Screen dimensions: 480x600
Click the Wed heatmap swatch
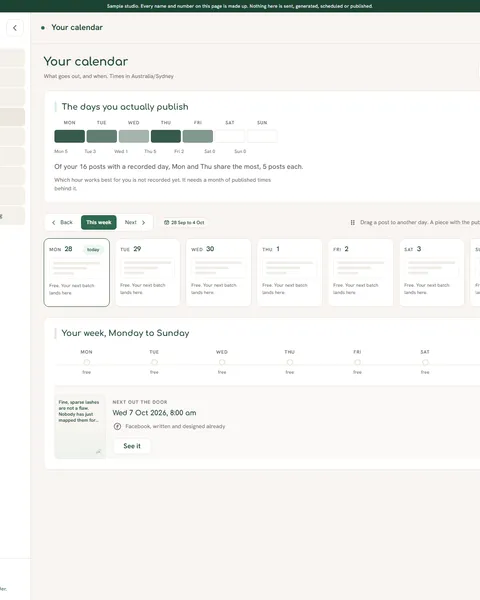pyautogui.click(x=134, y=136)
